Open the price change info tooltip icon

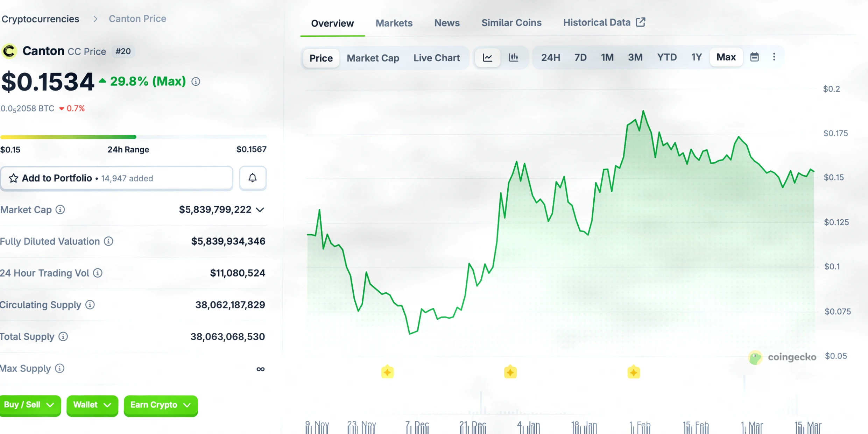196,81
